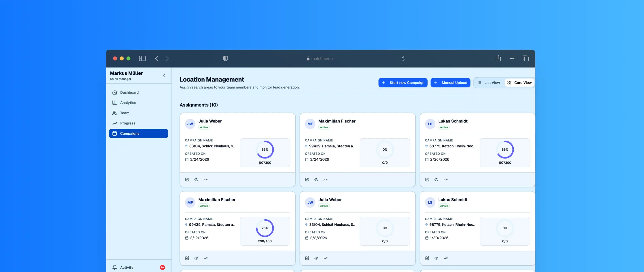Toggle view eye on Maximilian Fischer's 2/12/2026 card
Viewport: 644px width, 272px height.
196,258
